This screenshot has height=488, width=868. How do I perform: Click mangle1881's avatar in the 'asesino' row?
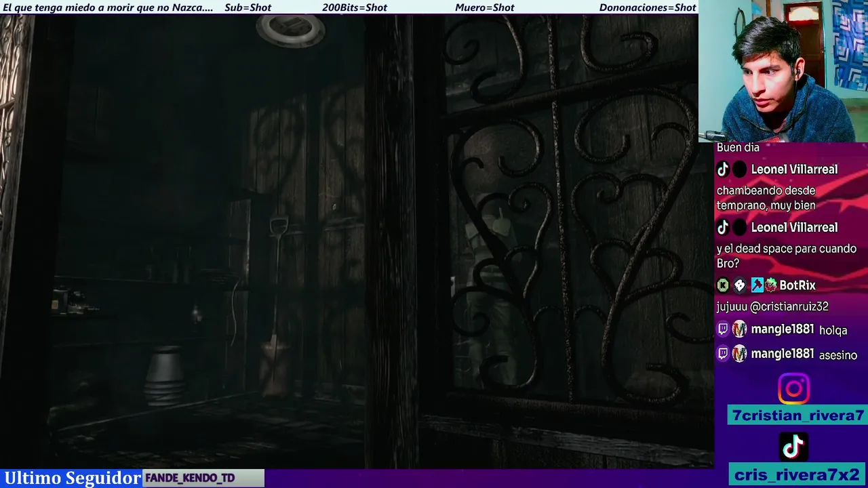click(739, 354)
